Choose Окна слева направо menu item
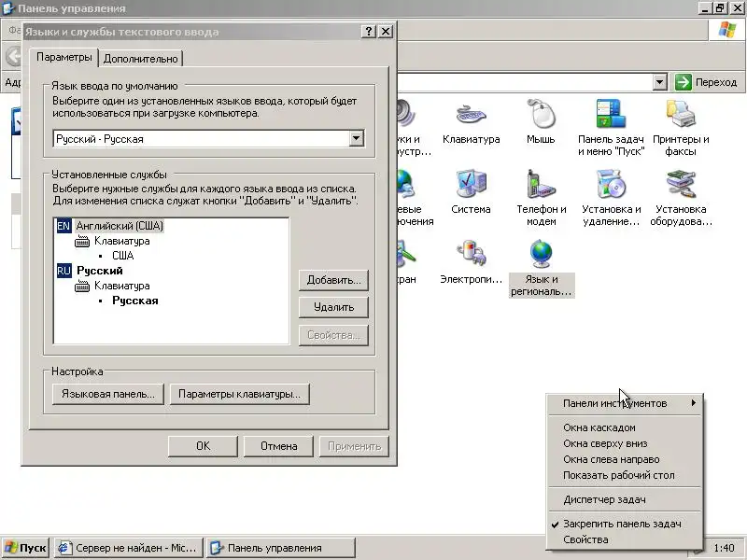Screen dimensions: 747x560 (x=625, y=459)
